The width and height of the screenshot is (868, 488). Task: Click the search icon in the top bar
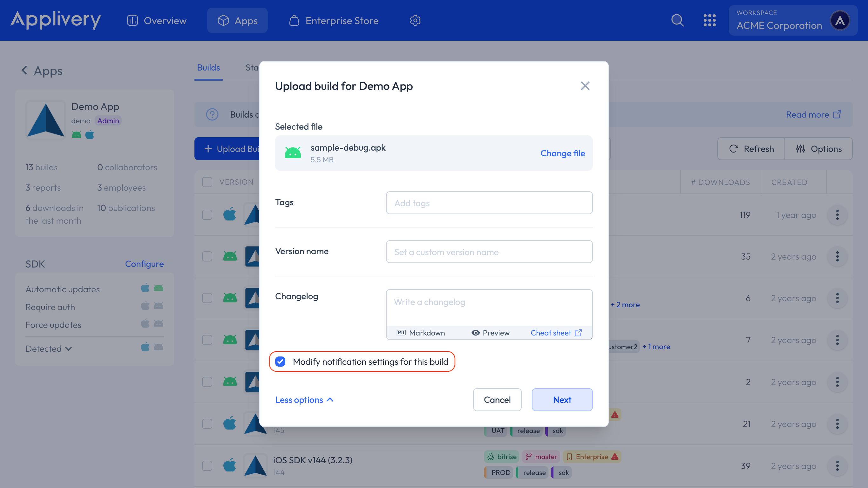pos(678,20)
